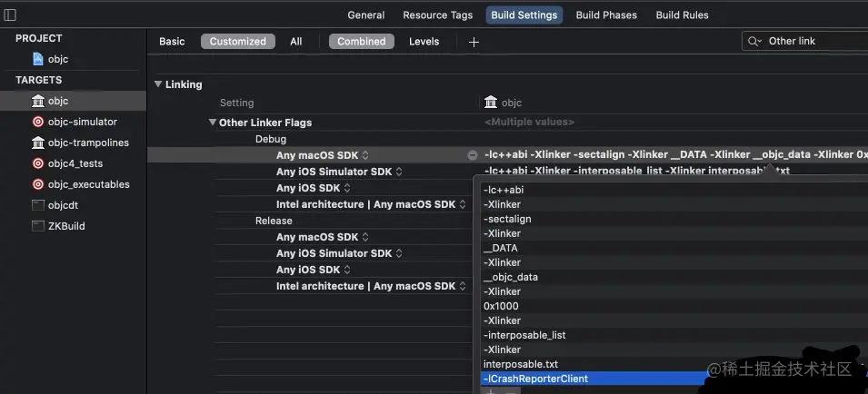Click the objc-simulator target icon
The height and width of the screenshot is (394, 868).
pos(38,122)
